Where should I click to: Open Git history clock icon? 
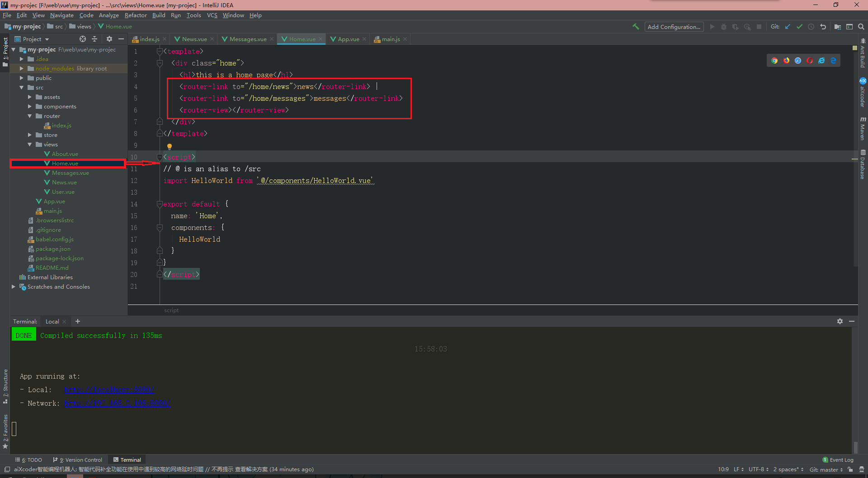click(811, 27)
